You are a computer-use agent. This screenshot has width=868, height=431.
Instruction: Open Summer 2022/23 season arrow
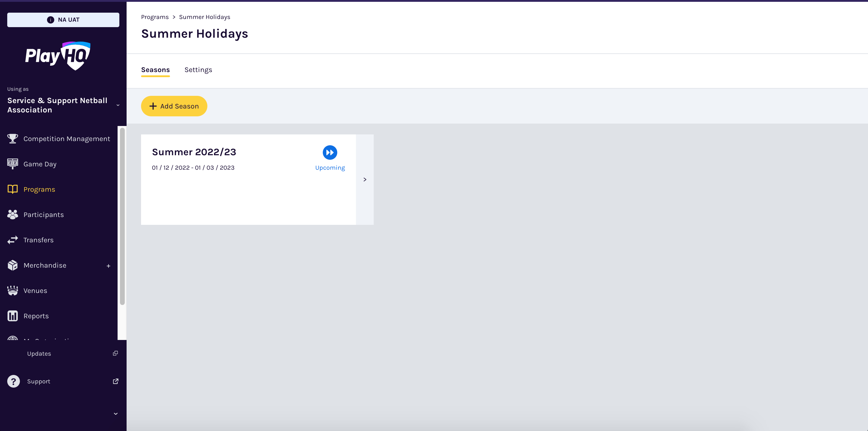(365, 180)
